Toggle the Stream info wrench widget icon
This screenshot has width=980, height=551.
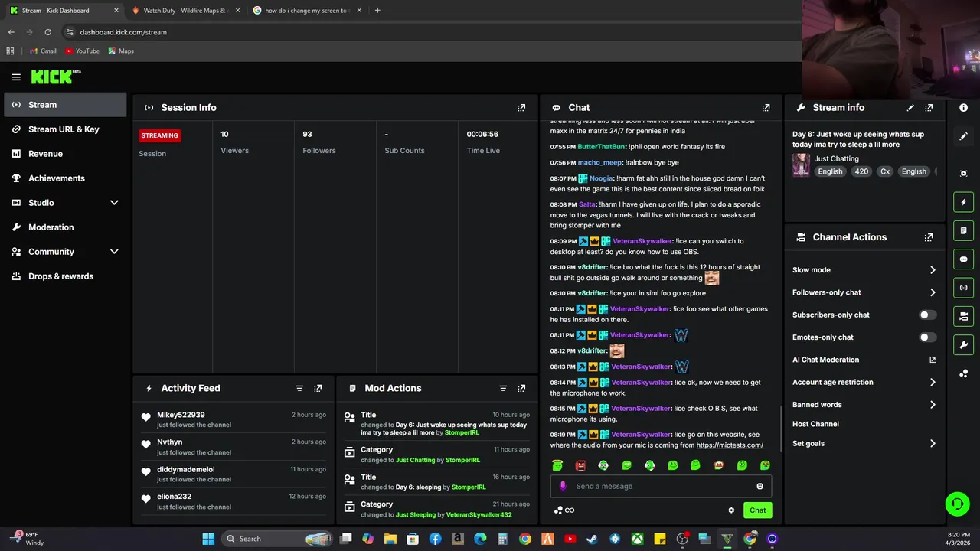(963, 344)
